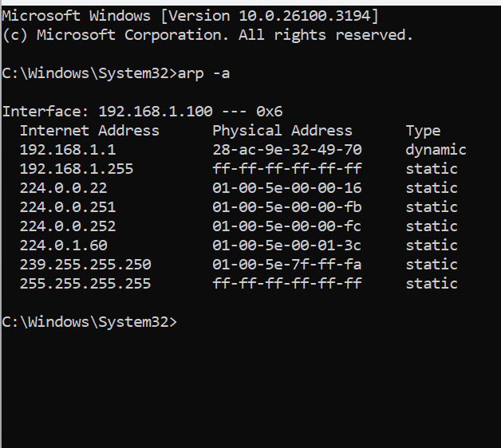Select the MAC address 28-ac-9e-32-49-70
Viewport: 501px width, 448px height.
coord(287,150)
